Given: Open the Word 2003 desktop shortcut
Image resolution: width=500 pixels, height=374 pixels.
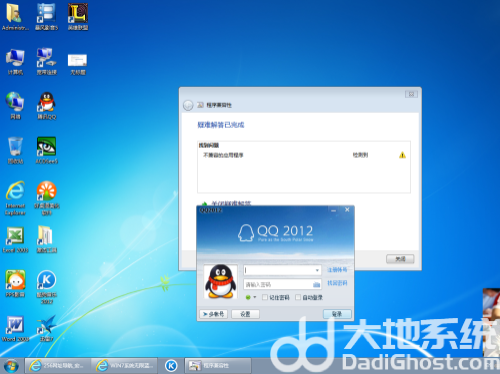Looking at the screenshot, I should [15, 329].
